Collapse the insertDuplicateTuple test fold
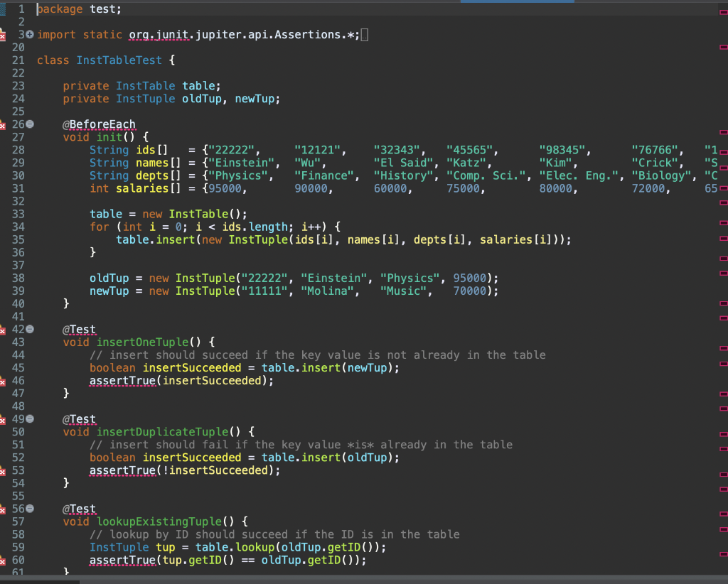 [30, 419]
